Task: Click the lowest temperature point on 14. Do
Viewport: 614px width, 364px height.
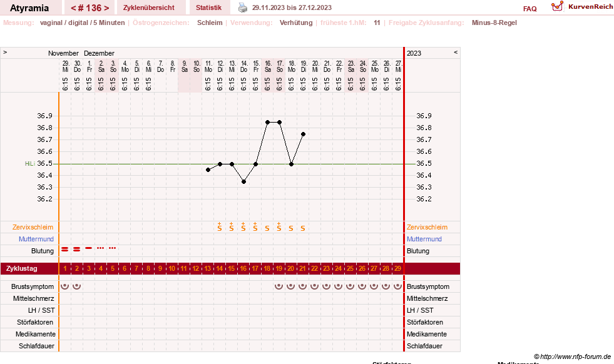Action: [243, 181]
